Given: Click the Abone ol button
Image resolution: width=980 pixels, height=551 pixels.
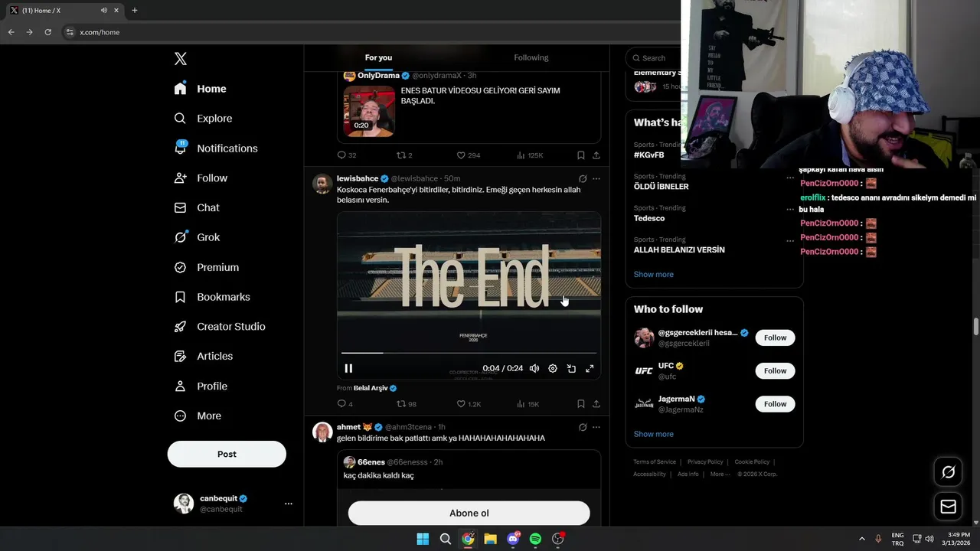Looking at the screenshot, I should [469, 514].
